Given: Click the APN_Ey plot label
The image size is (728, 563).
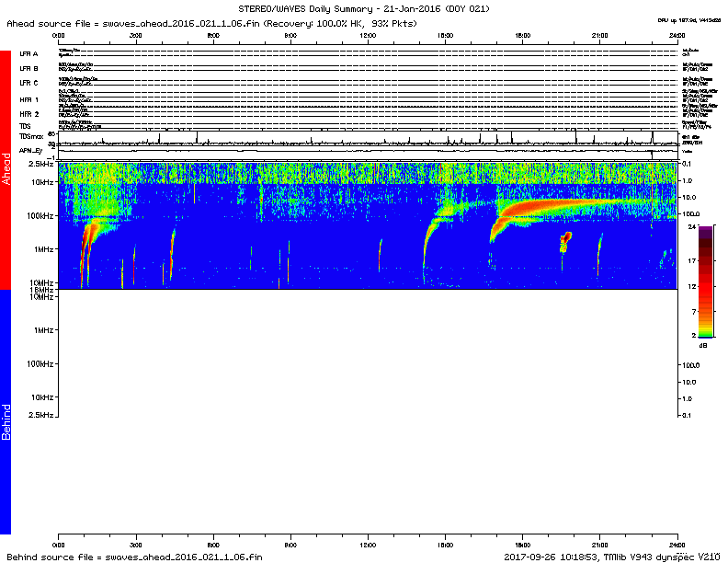Looking at the screenshot, I should point(31,149).
